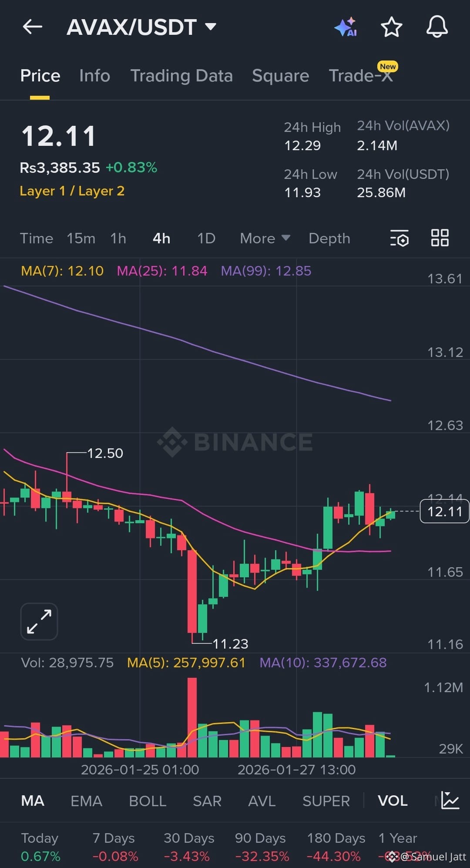This screenshot has width=470, height=868.
Task: Expand the More timeframes dropdown
Action: pyautogui.click(x=265, y=238)
